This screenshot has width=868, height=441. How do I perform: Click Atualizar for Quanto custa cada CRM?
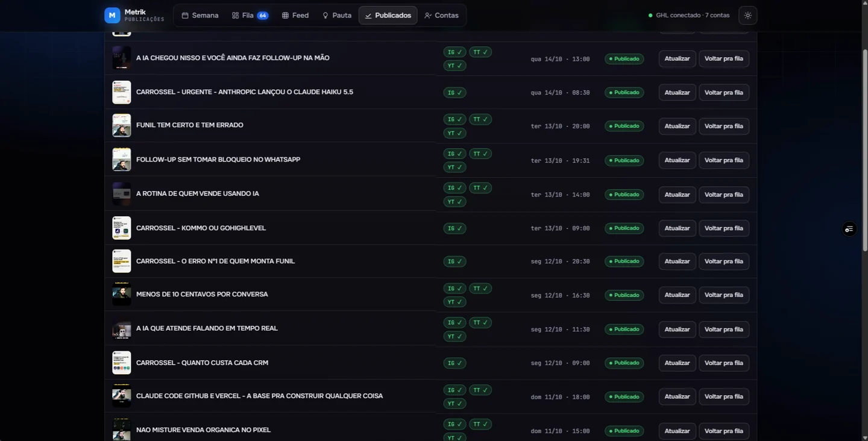tap(677, 363)
